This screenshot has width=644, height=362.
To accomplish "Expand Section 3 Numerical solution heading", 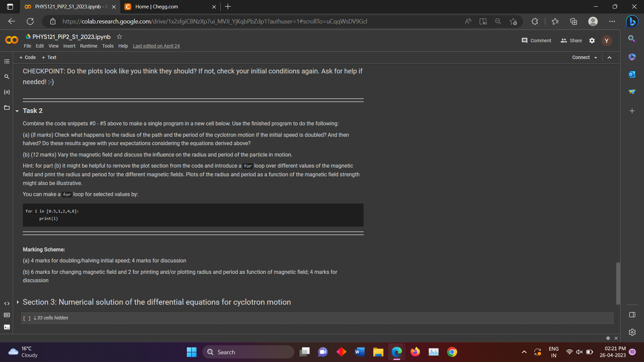I will click(18, 302).
